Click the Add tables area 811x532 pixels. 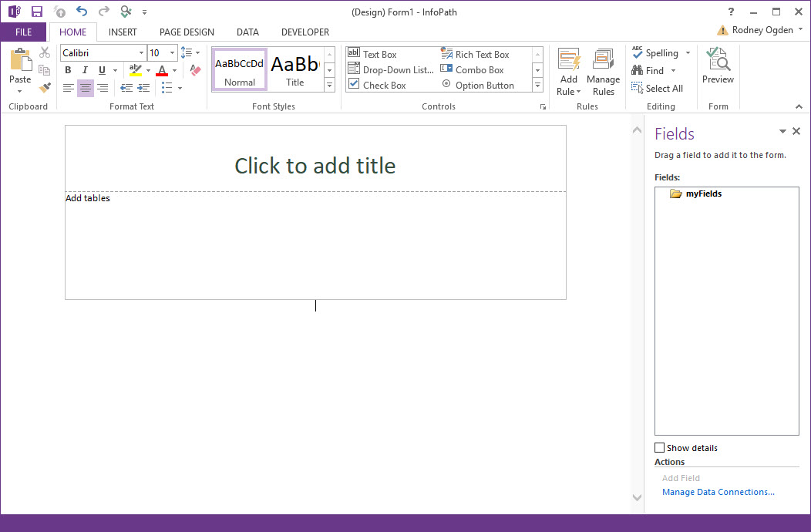coord(87,198)
